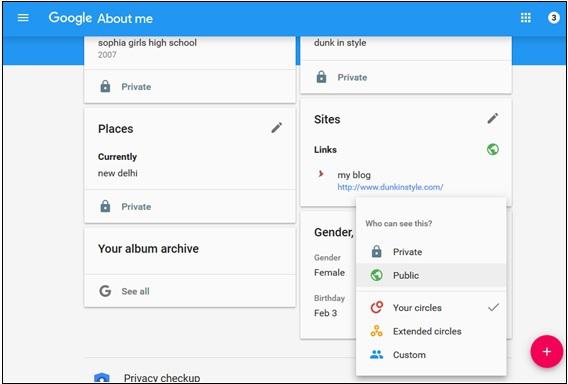568x384 pixels.
Task: Open dunk in style Private visibility setting
Action: 342,77
